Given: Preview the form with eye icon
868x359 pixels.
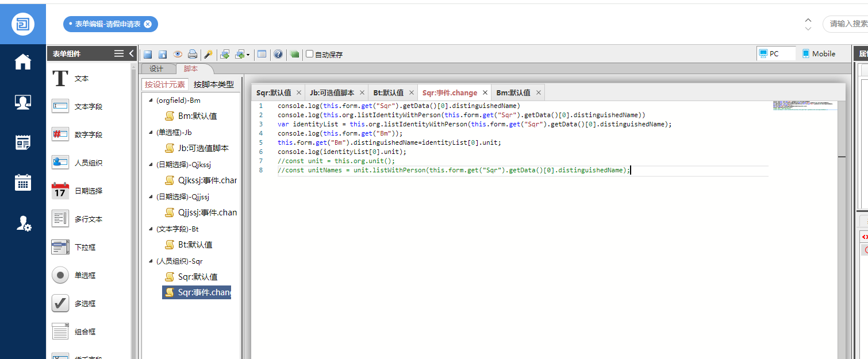Looking at the screenshot, I should click(x=178, y=54).
